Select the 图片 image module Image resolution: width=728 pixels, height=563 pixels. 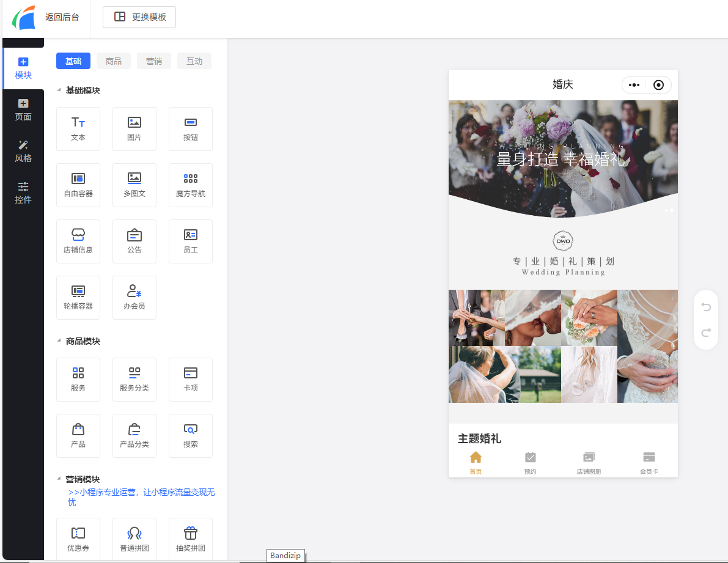pyautogui.click(x=134, y=128)
